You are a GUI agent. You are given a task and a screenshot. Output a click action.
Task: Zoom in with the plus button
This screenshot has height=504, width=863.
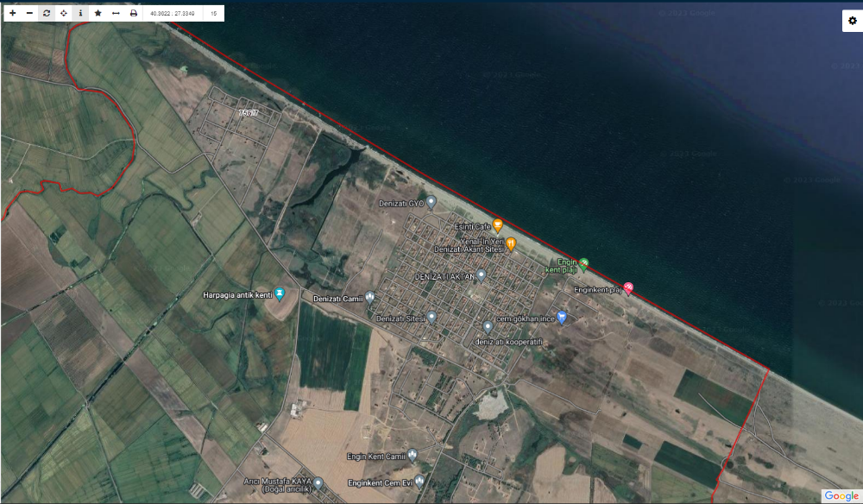point(13,13)
